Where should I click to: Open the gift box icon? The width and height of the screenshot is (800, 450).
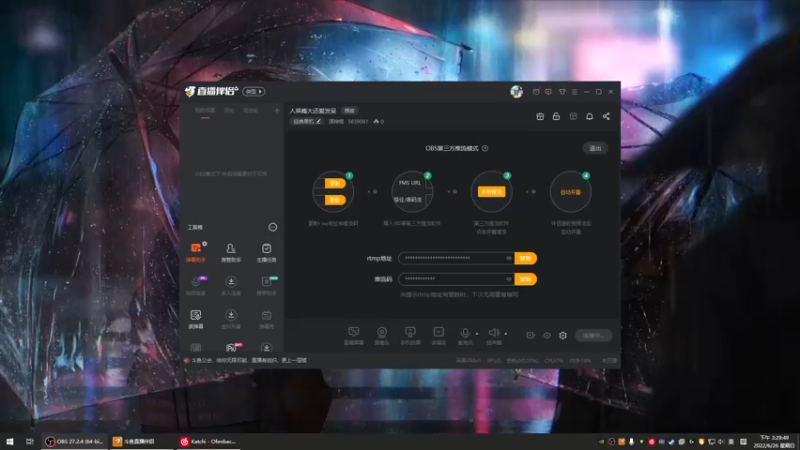point(540,116)
